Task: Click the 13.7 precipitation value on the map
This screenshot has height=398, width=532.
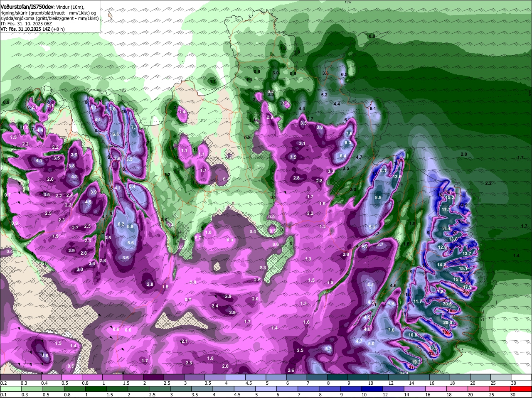Action: click(467, 253)
